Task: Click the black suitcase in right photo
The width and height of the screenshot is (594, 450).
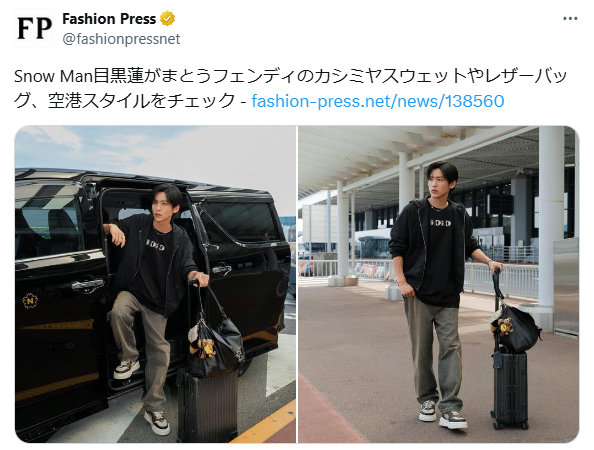Action: coord(510,389)
